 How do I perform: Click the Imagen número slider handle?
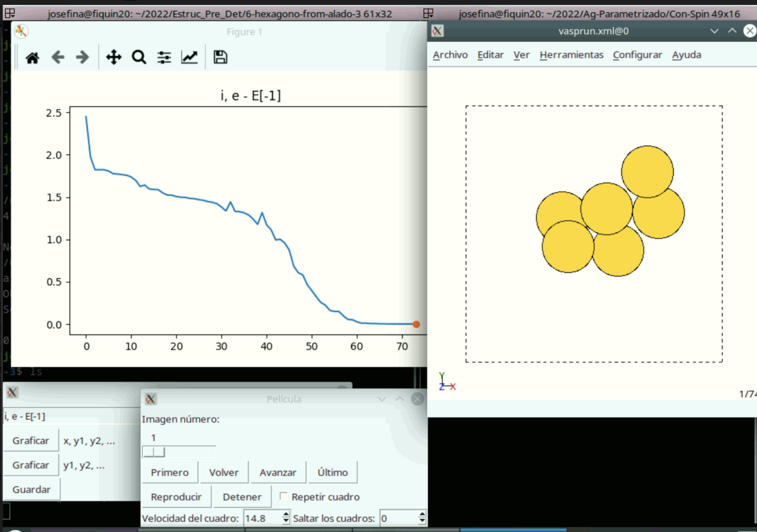[x=154, y=452]
